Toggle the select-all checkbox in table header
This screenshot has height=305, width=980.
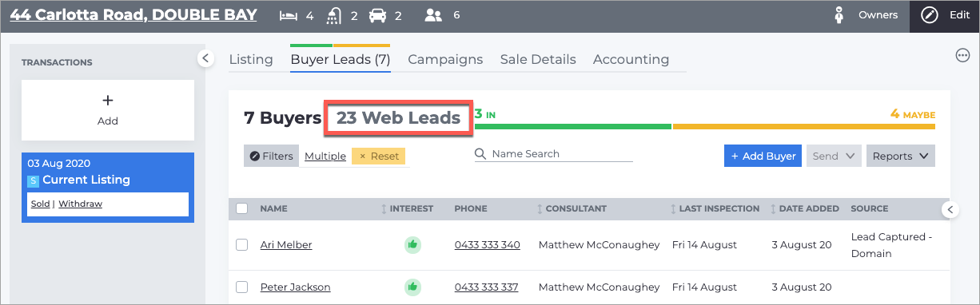(x=242, y=209)
